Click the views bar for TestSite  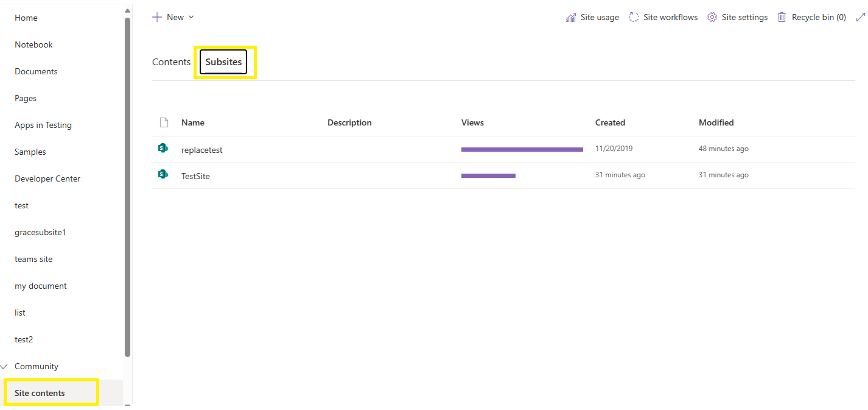[488, 175]
